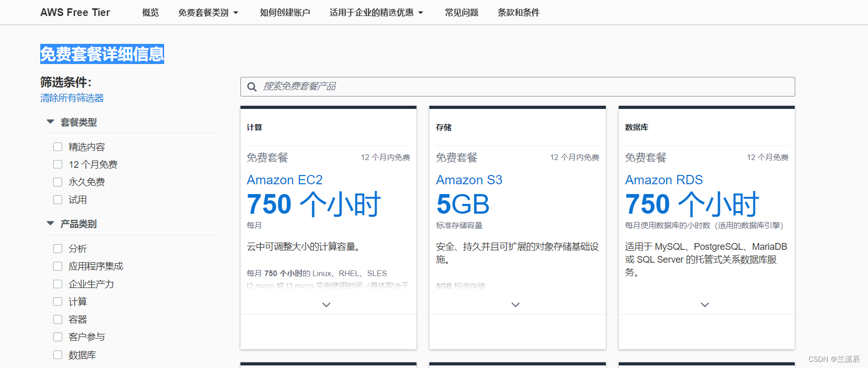
Task: Open the 如何创建账户 nav item
Action: pyautogui.click(x=285, y=12)
